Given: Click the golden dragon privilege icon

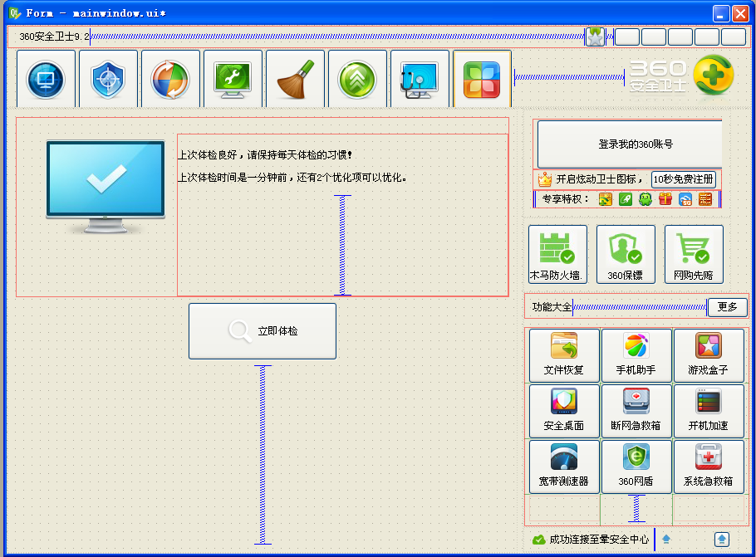Looking at the screenshot, I should (606, 199).
